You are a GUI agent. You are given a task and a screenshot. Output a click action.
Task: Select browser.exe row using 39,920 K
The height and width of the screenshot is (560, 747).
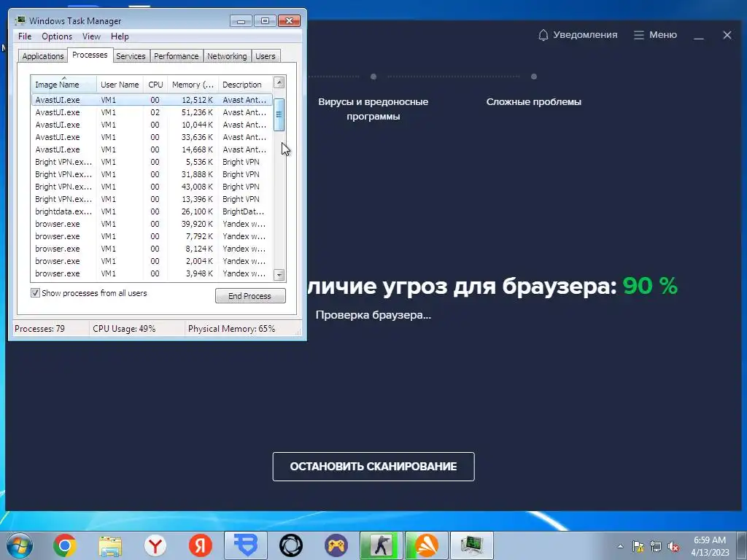pos(152,224)
